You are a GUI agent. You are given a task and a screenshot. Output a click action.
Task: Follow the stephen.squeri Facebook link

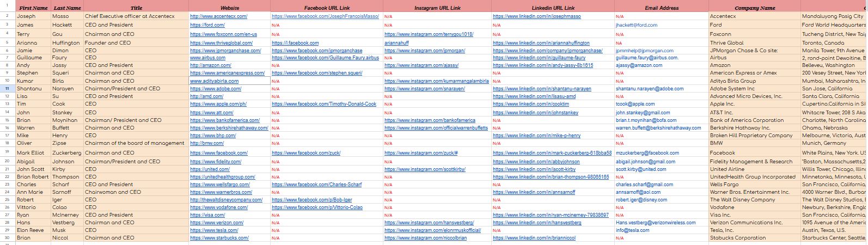[x=317, y=73]
